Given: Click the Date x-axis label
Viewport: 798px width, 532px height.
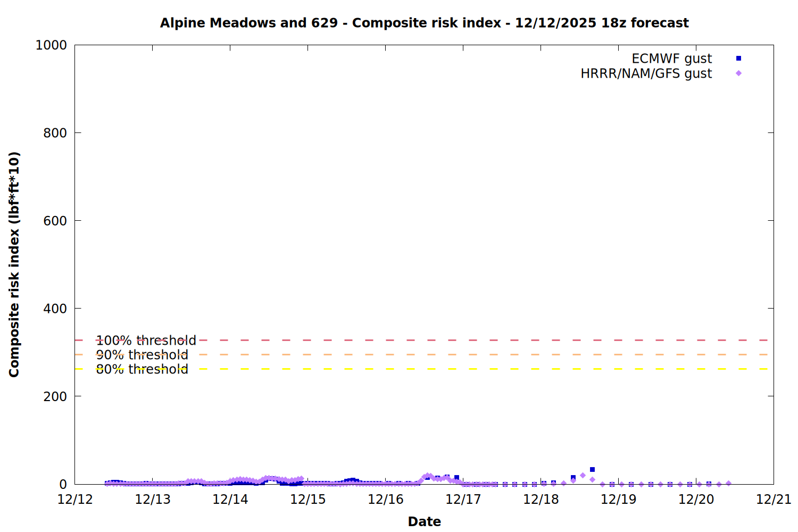Looking at the screenshot, I should coord(424,521).
